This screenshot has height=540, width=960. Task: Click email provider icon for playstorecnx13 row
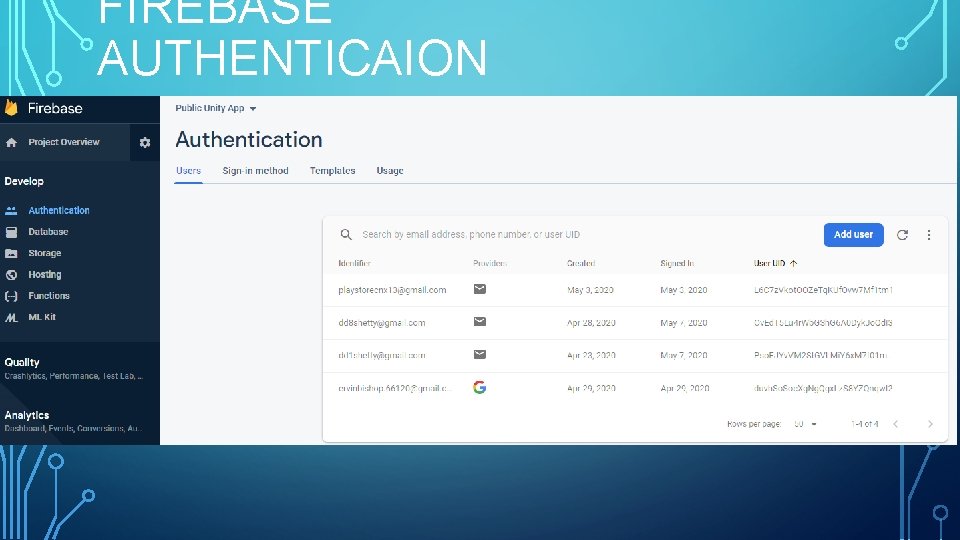point(479,289)
